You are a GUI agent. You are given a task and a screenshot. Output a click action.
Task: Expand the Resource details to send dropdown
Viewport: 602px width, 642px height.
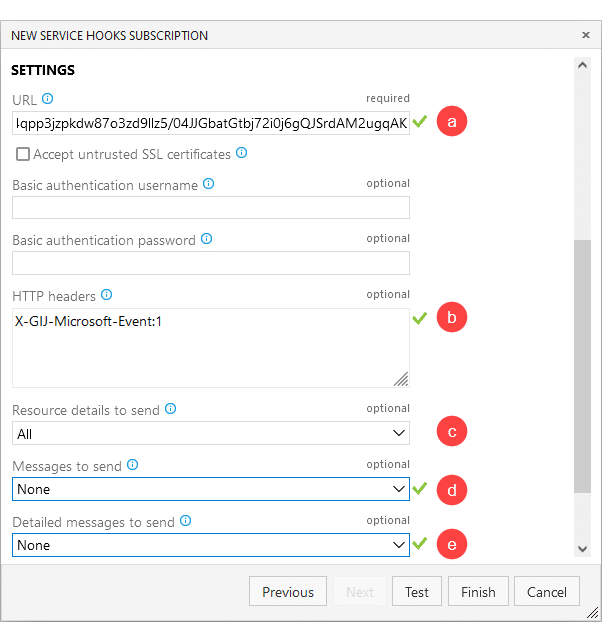tap(211, 433)
